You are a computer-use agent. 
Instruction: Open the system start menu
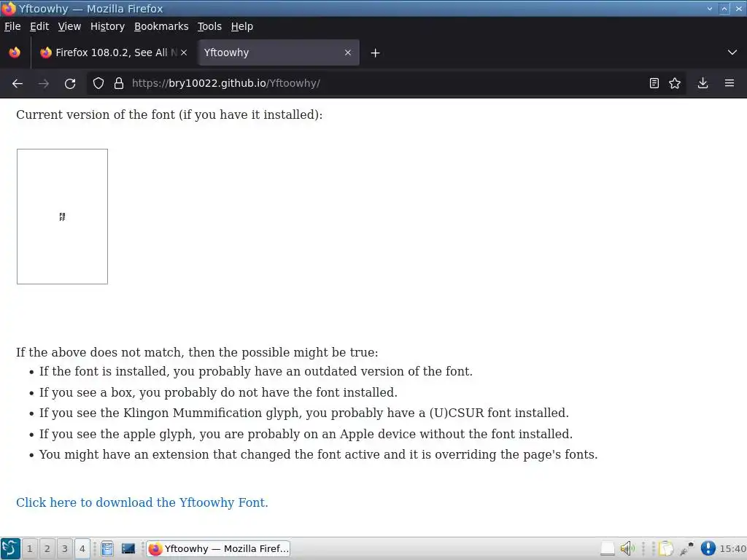coord(10,548)
